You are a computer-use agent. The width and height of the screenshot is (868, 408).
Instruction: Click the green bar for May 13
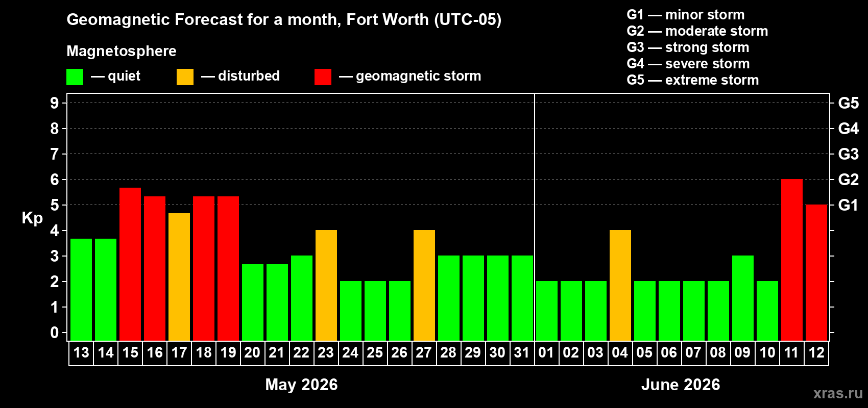[81, 290]
